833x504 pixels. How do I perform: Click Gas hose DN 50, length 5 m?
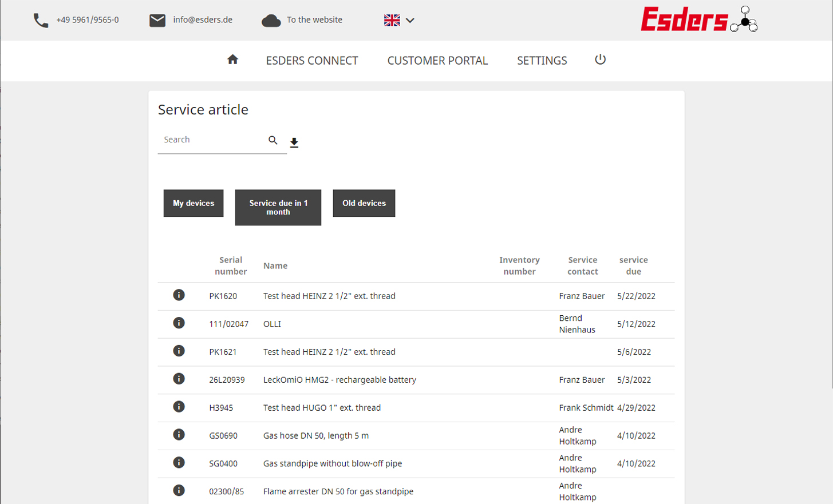[x=316, y=436]
